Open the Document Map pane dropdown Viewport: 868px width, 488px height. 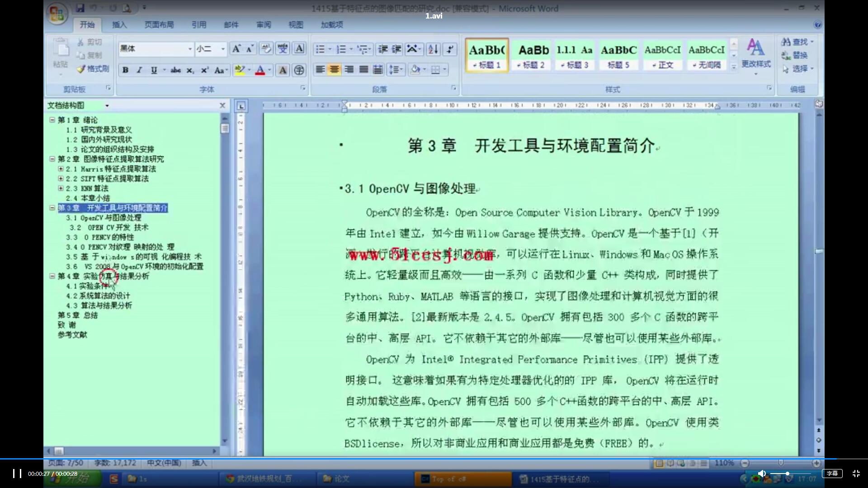tap(107, 106)
